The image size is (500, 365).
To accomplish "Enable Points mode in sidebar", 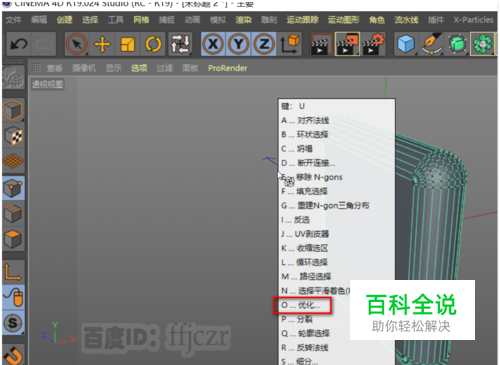I will tap(13, 188).
